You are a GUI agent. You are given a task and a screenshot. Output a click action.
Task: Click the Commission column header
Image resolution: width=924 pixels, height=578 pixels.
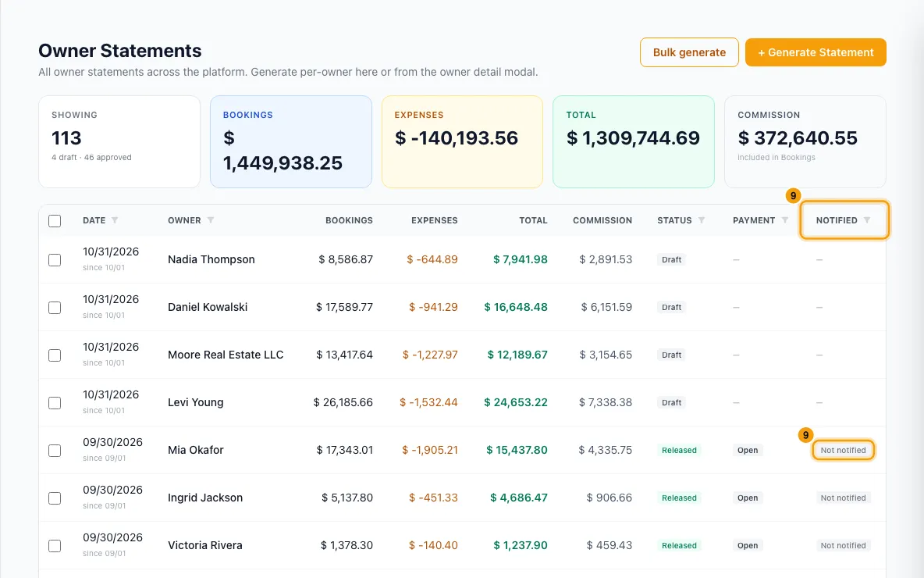(x=602, y=220)
